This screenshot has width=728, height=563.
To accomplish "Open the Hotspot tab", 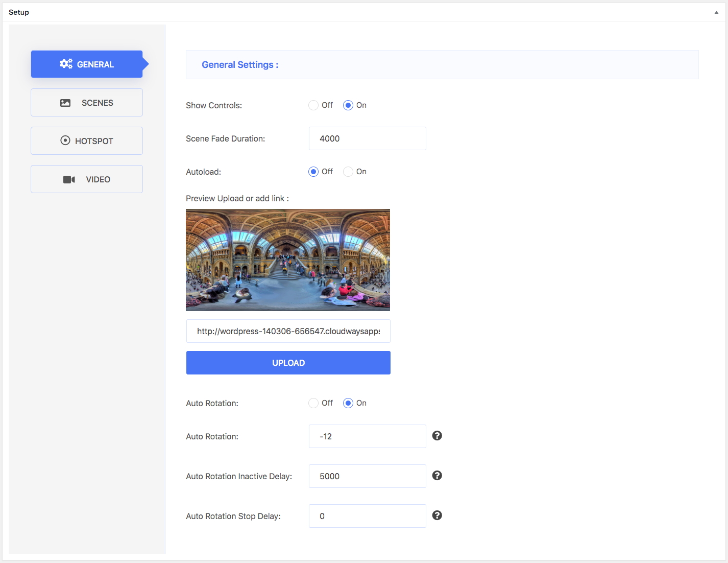I will pos(87,141).
